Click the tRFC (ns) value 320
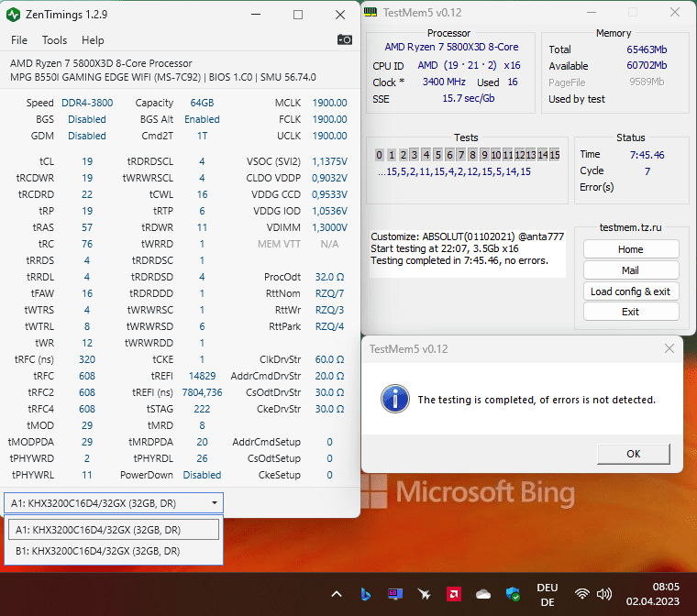 [87, 359]
